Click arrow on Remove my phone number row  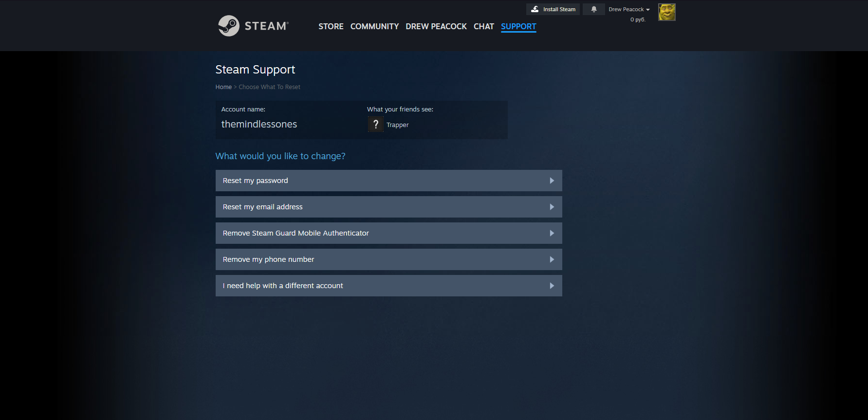coord(552,259)
